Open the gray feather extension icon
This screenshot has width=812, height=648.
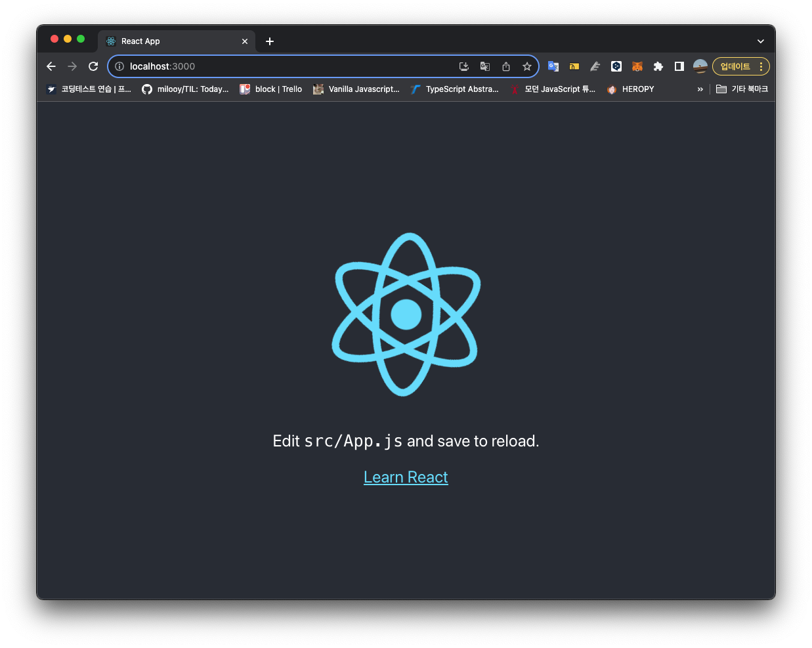tap(595, 66)
